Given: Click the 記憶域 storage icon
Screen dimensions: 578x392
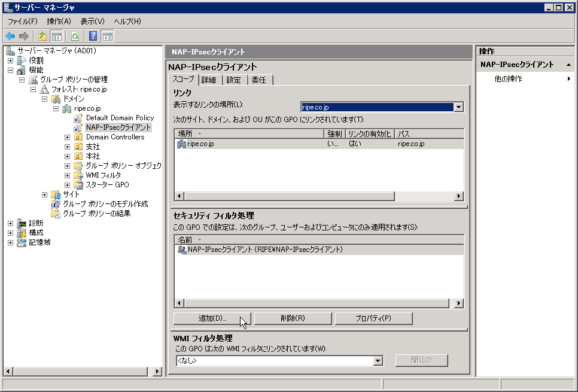Looking at the screenshot, I should pos(22,242).
